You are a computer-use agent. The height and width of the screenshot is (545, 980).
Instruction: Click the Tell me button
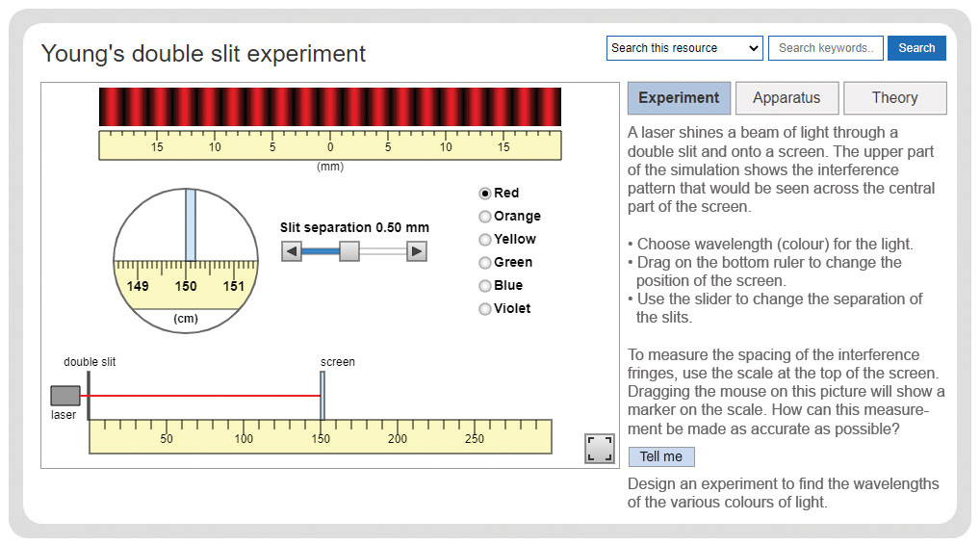click(661, 456)
